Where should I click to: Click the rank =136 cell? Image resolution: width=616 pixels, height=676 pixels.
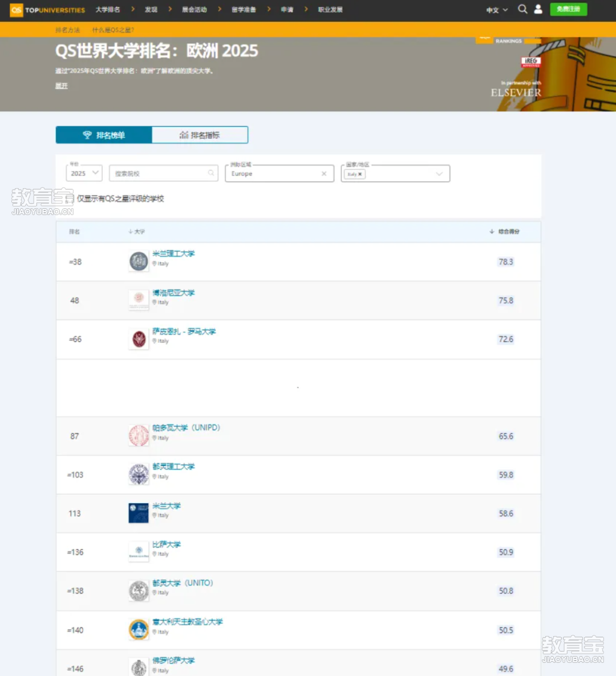pyautogui.click(x=75, y=552)
